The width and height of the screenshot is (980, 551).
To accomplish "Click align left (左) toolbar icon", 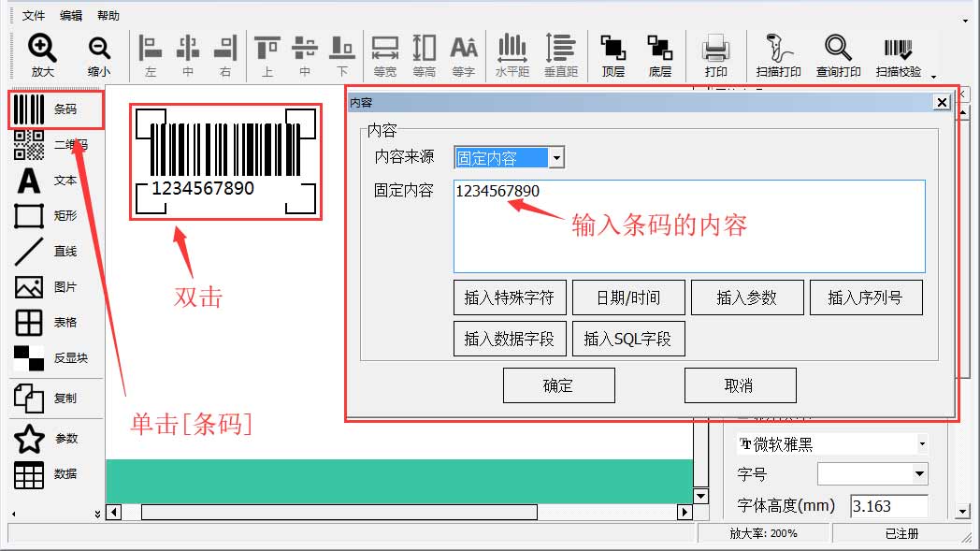I will coord(151,49).
